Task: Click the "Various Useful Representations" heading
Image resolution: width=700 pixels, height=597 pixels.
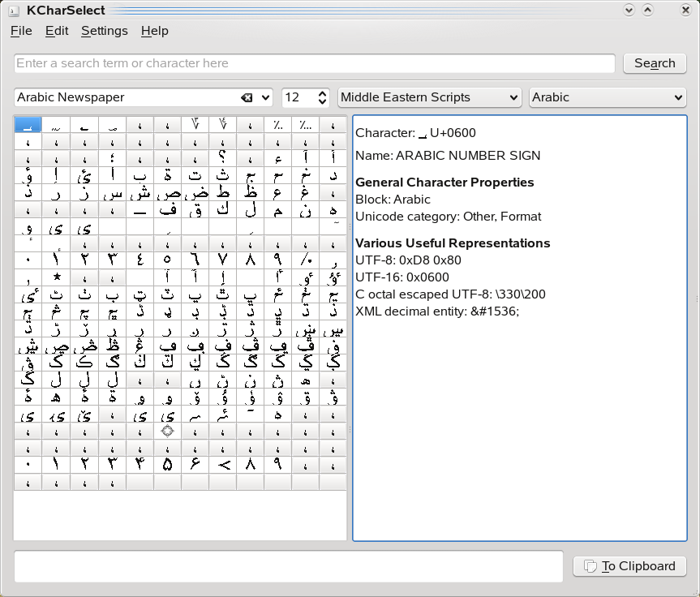Action: (x=453, y=243)
